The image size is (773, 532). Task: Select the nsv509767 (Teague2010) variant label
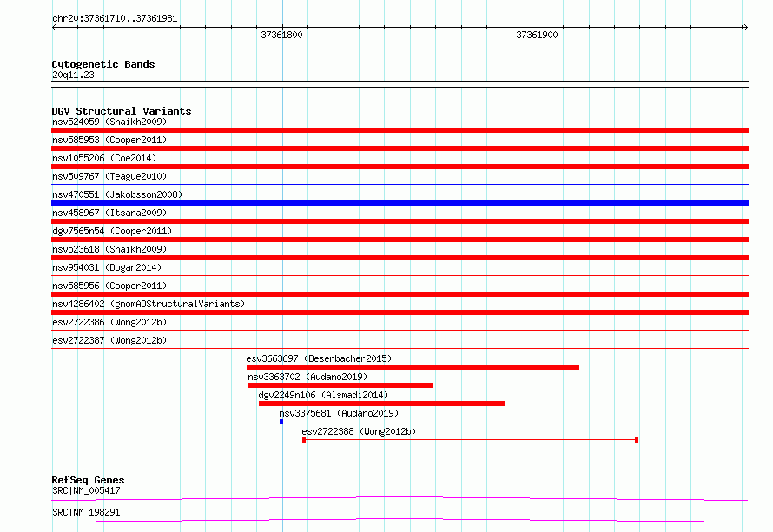[x=109, y=176]
